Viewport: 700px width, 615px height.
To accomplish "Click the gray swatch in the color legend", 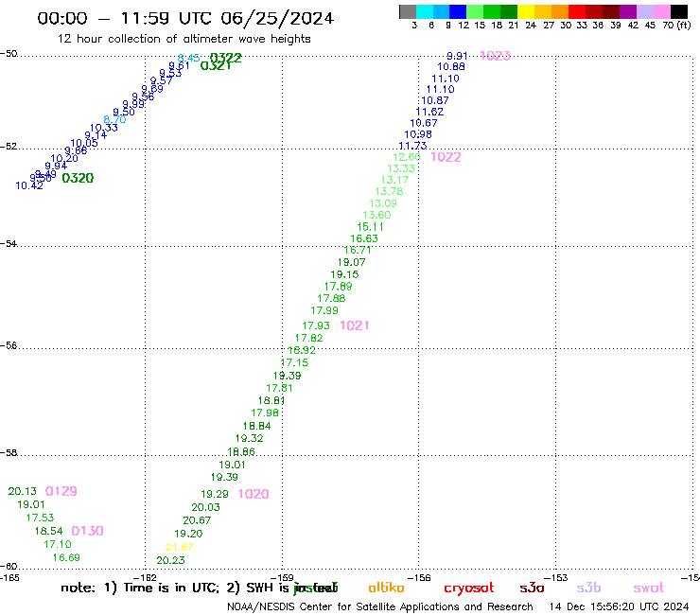I will click(x=408, y=11).
